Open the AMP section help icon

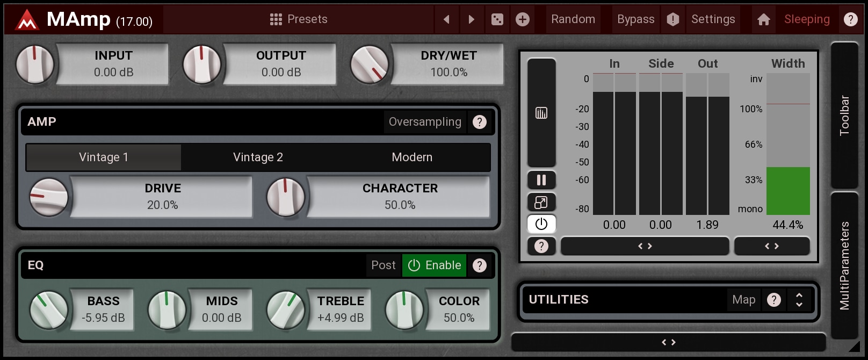click(x=479, y=122)
